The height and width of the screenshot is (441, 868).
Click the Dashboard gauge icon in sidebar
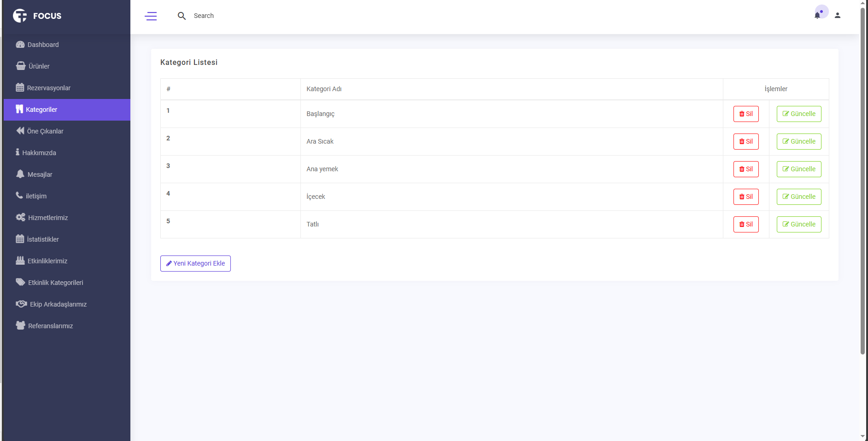20,45
